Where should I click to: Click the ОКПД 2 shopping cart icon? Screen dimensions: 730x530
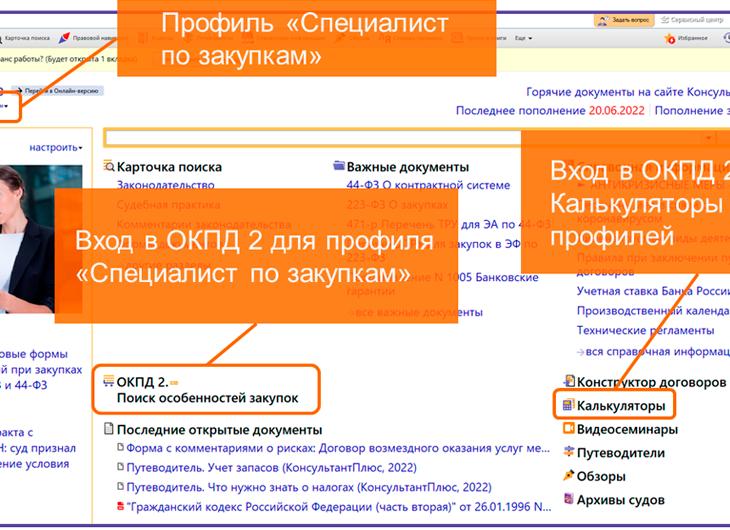click(x=108, y=381)
